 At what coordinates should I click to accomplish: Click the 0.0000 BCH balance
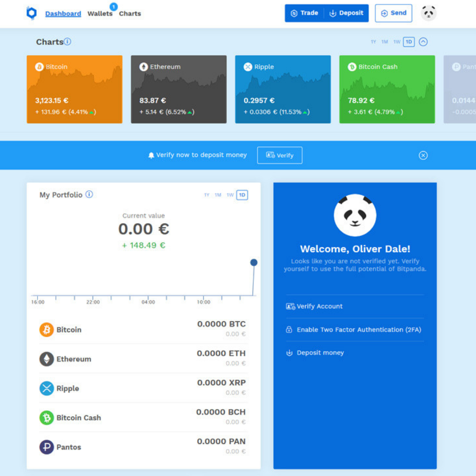click(221, 412)
